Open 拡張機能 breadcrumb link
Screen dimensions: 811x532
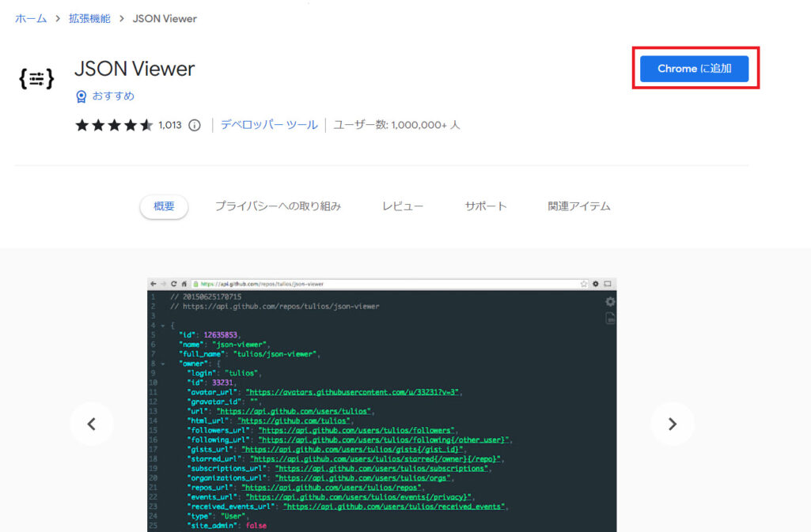89,19
